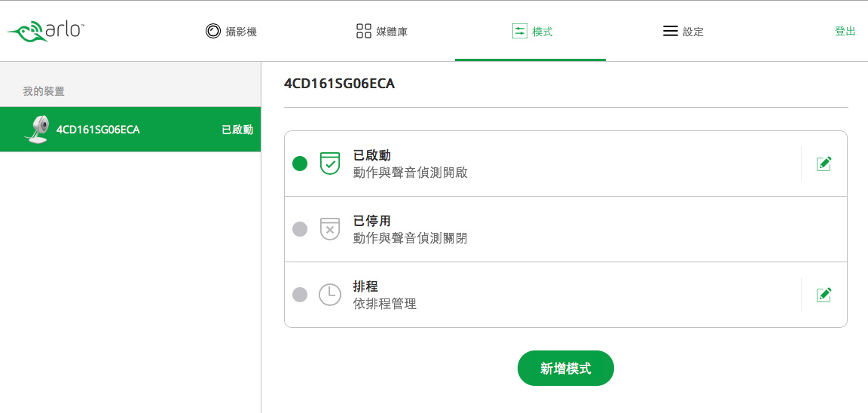Switch to the 媒體庫 library tab
The image size is (868, 413).
click(382, 32)
